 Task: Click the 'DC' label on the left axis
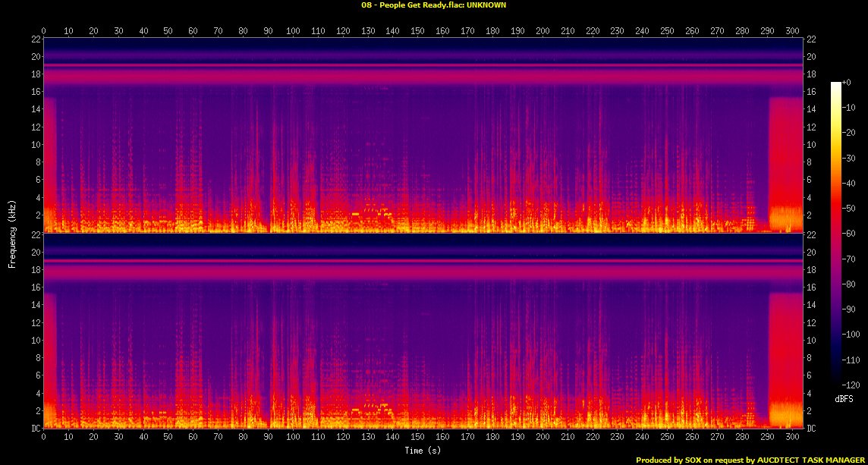[34, 429]
